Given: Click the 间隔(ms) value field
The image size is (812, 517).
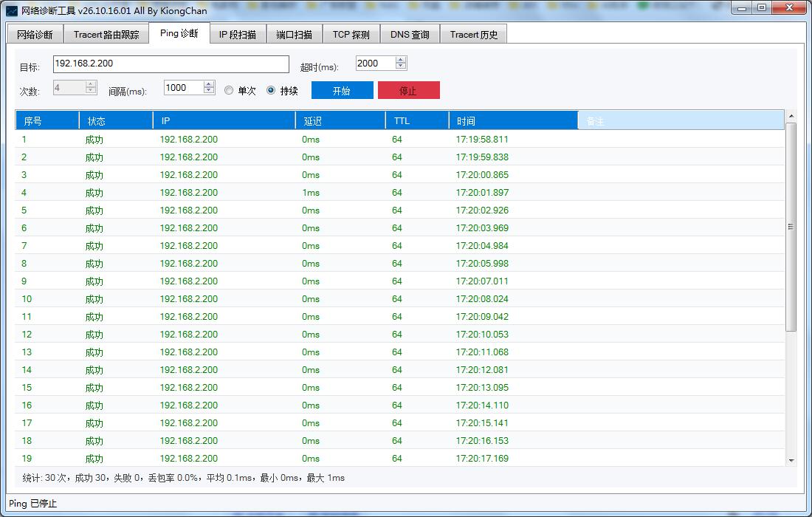Looking at the screenshot, I should [x=183, y=88].
